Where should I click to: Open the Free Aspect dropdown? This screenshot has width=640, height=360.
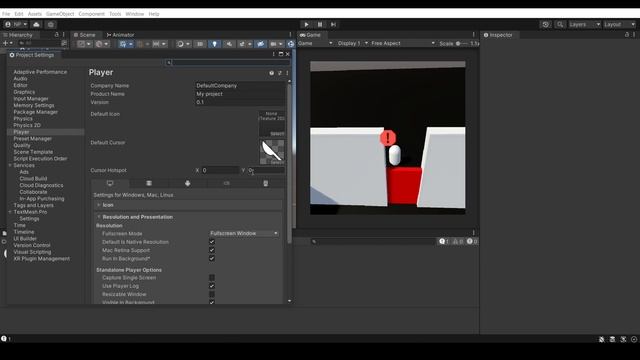pyautogui.click(x=403, y=43)
